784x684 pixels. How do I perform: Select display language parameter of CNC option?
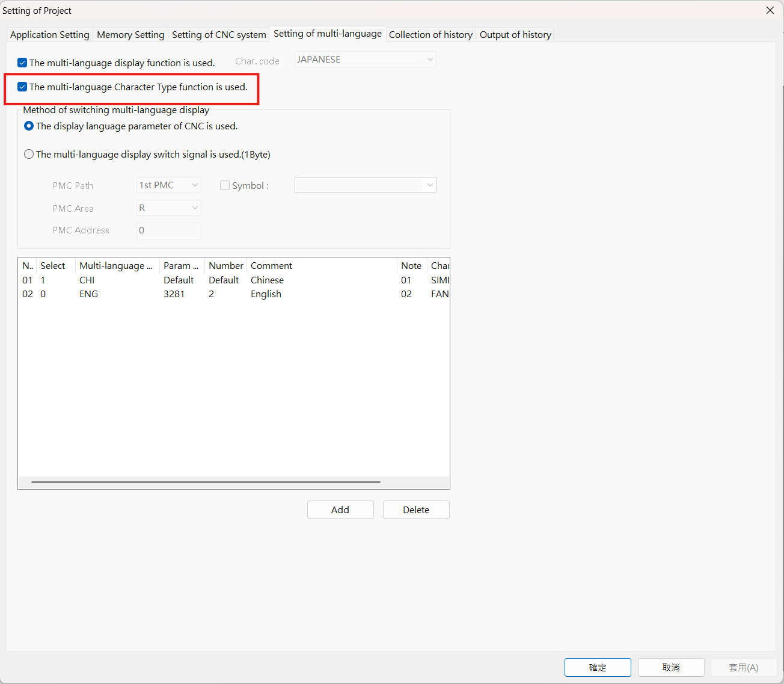coord(29,126)
